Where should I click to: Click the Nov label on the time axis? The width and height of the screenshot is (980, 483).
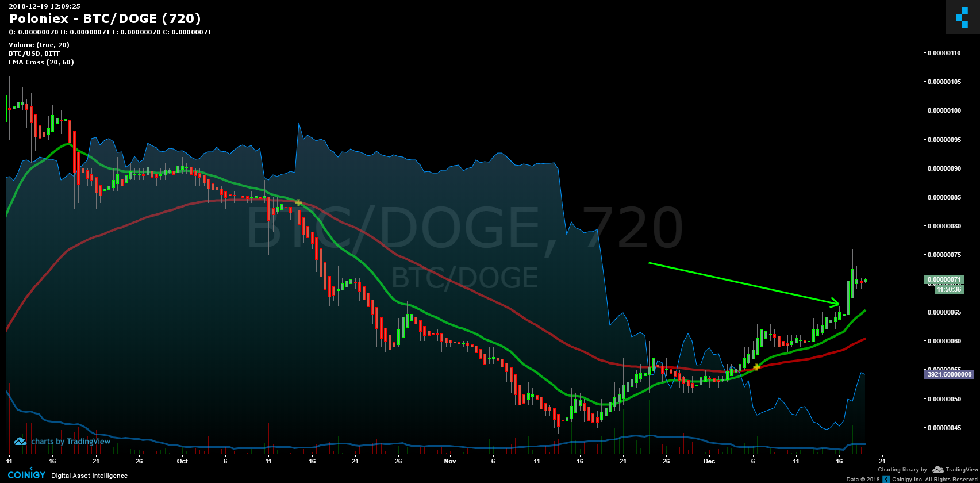click(x=450, y=461)
